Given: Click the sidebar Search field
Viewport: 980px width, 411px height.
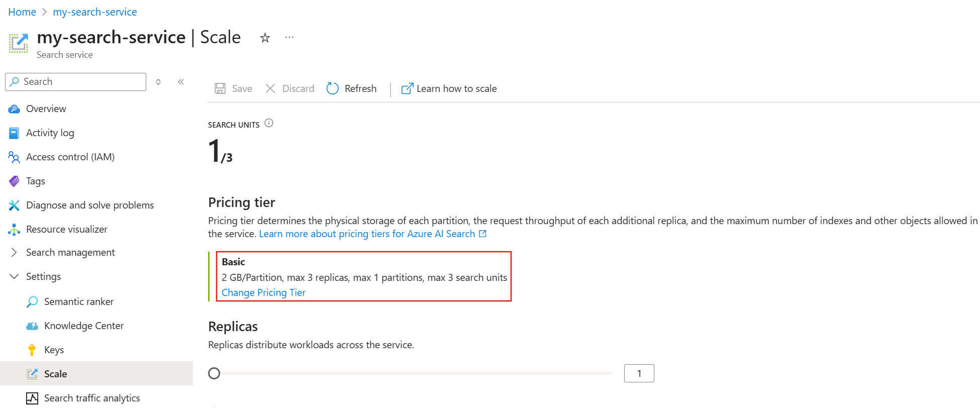Looking at the screenshot, I should point(80,82).
